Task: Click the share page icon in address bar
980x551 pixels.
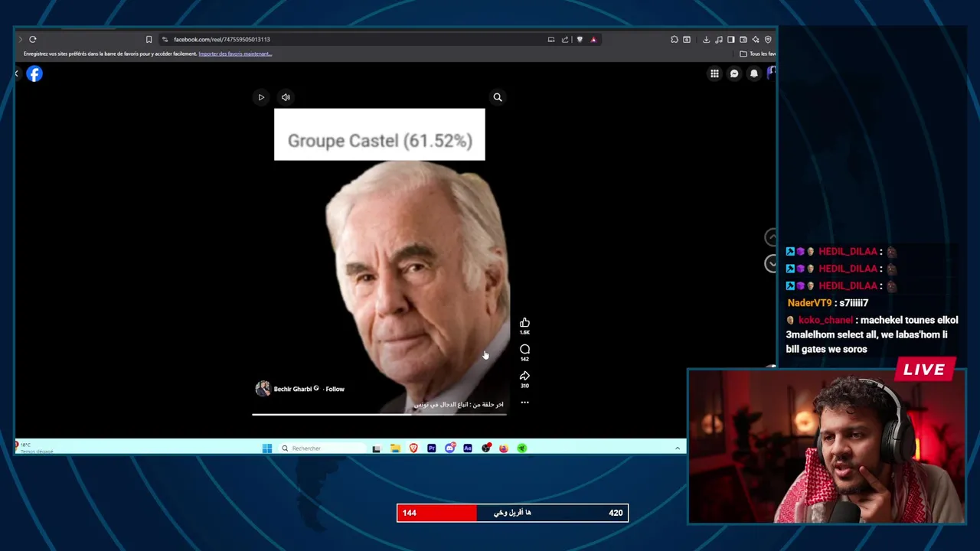Action: pyautogui.click(x=565, y=39)
